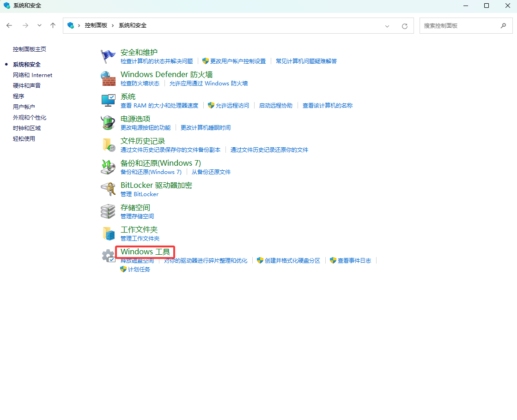The height and width of the screenshot is (420, 517).
Task: Open Windows Defender 防火墙 heading
Action: (x=166, y=74)
